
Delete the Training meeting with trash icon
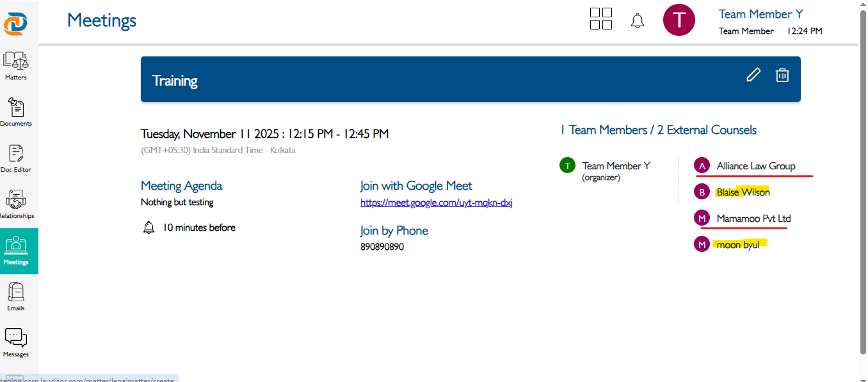[782, 75]
